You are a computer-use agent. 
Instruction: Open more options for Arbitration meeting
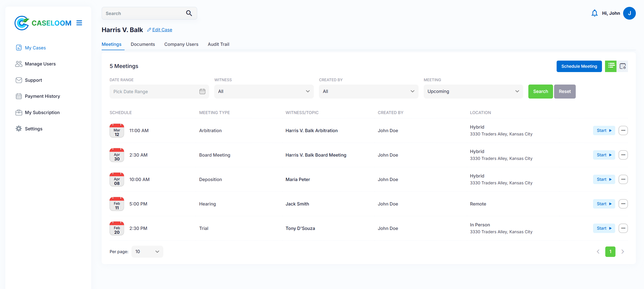pos(623,130)
